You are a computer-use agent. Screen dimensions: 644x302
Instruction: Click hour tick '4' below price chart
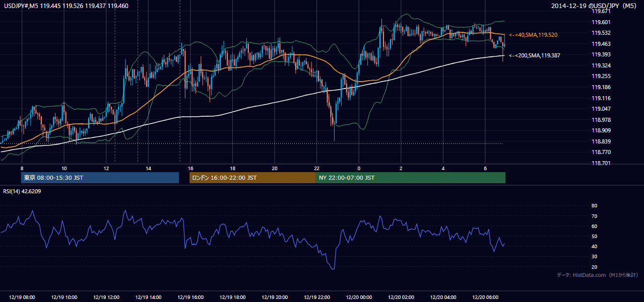(x=442, y=168)
